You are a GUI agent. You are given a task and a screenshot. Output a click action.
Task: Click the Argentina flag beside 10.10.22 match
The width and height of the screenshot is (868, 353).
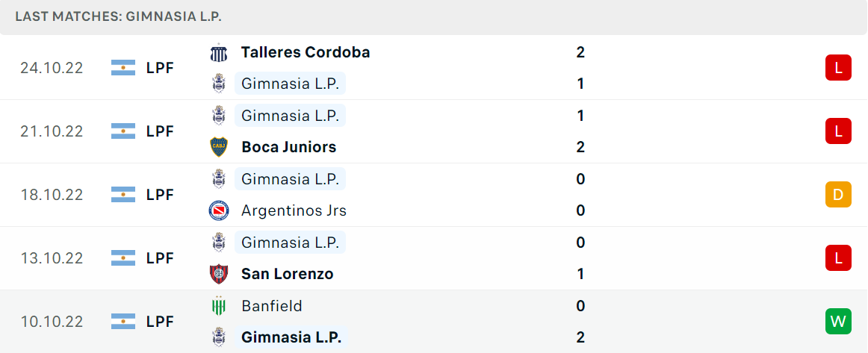click(123, 322)
